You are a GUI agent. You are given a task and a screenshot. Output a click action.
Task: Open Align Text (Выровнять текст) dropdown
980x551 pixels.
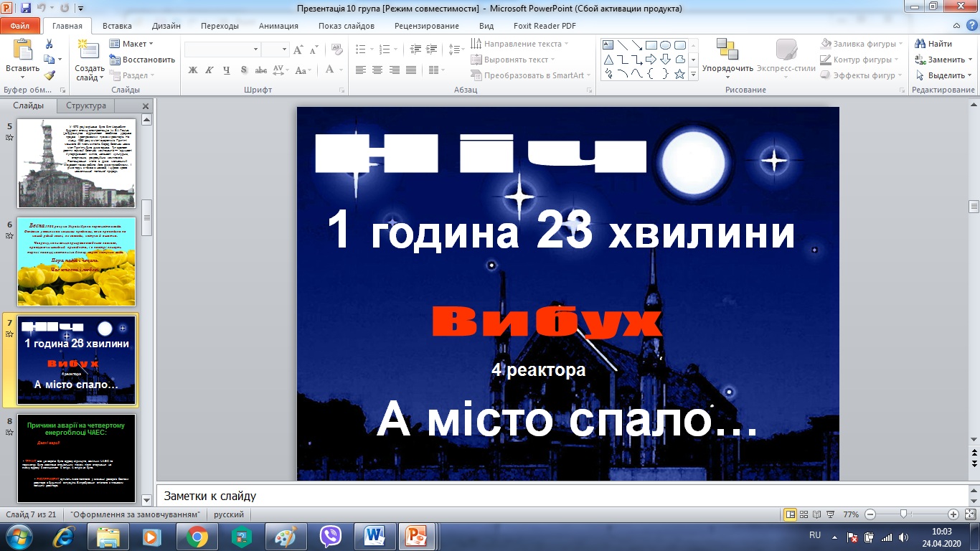(513, 60)
